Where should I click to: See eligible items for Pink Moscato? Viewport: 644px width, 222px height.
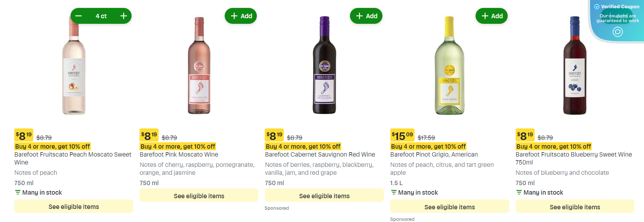tap(199, 196)
